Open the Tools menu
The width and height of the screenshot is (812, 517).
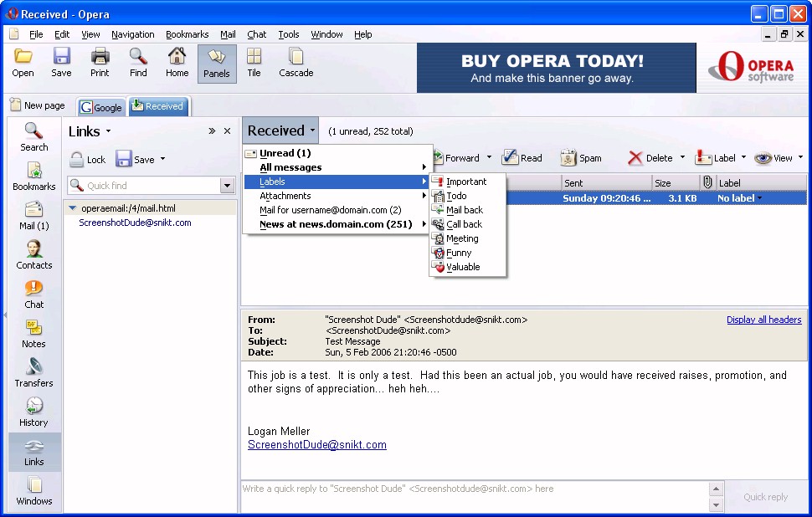(x=289, y=34)
